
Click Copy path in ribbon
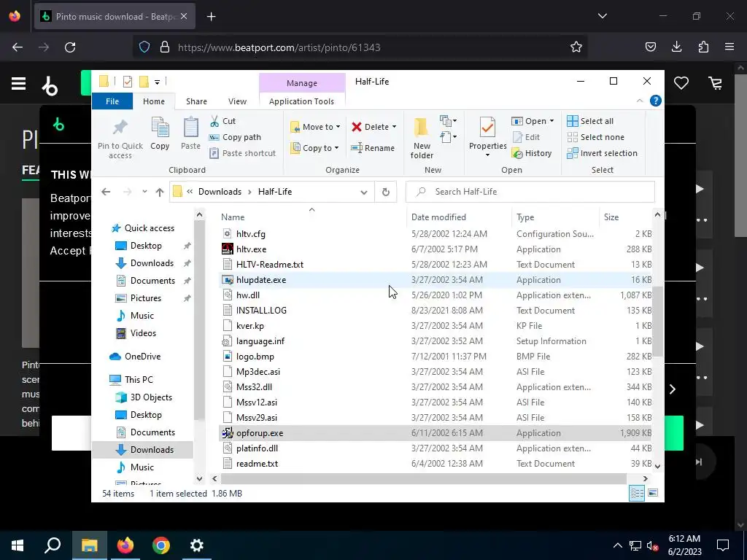point(236,137)
